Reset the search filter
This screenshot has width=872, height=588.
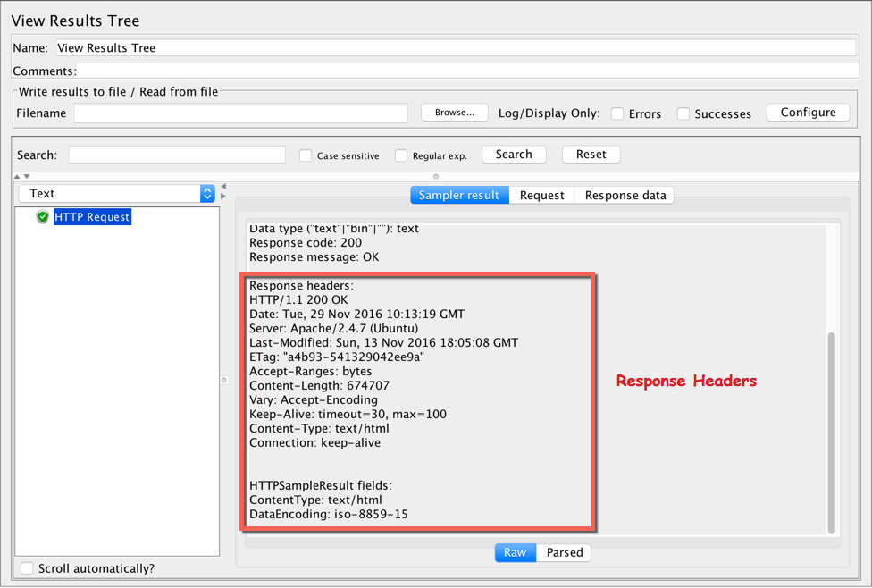(591, 154)
